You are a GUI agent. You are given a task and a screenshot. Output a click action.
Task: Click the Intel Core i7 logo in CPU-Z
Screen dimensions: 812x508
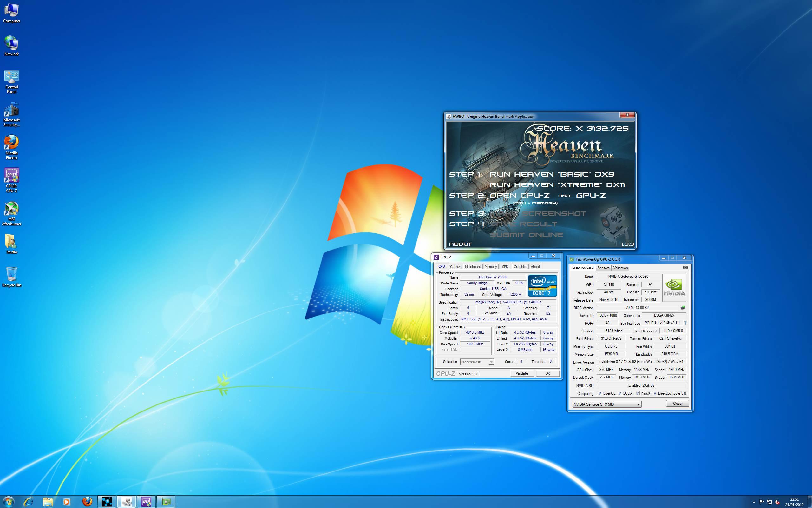tap(542, 285)
